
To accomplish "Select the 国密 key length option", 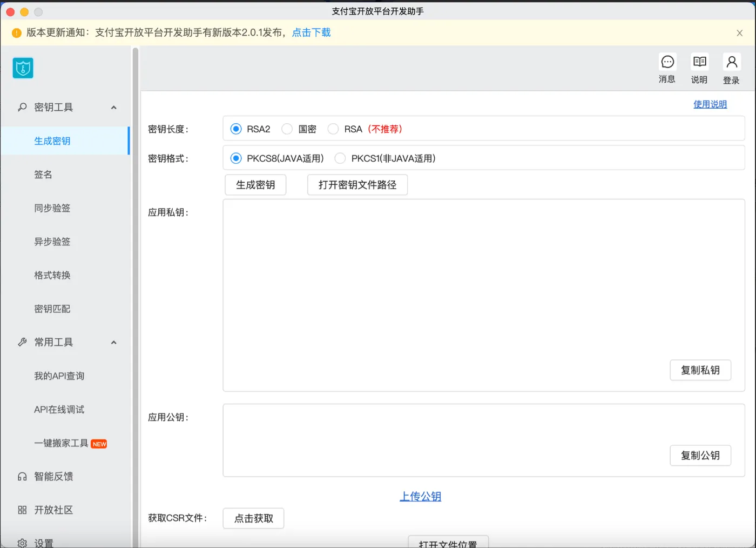I will (287, 129).
